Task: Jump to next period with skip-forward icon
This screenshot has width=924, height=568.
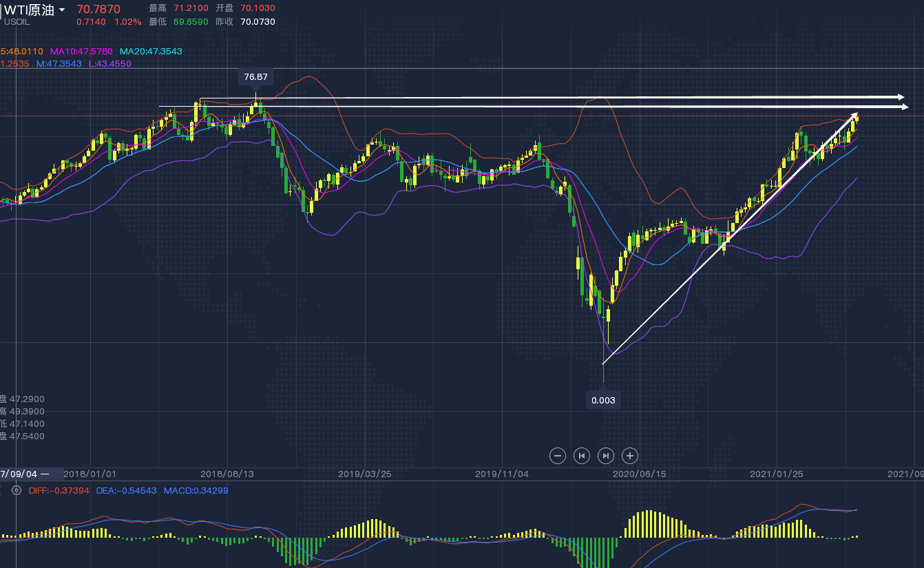Action: point(606,455)
